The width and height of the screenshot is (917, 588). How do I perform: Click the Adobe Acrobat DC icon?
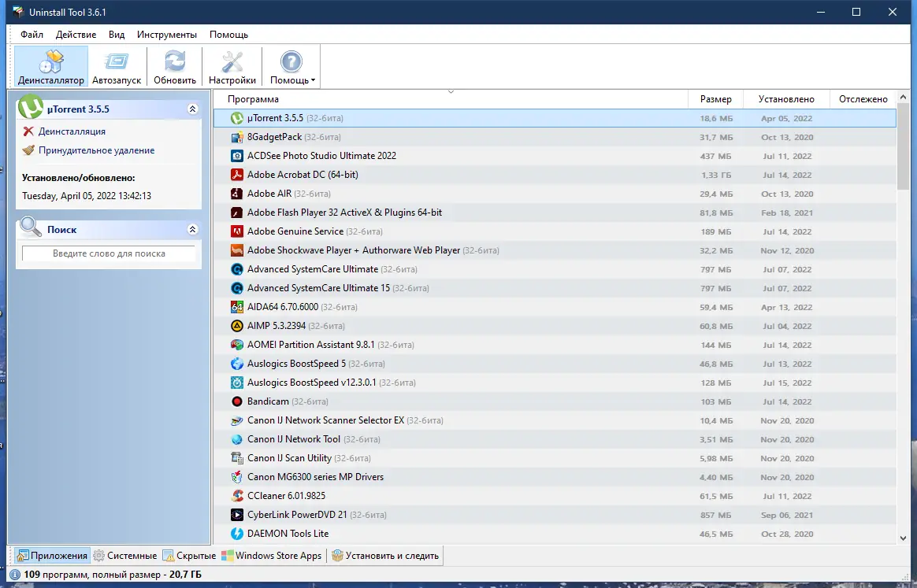tap(237, 175)
